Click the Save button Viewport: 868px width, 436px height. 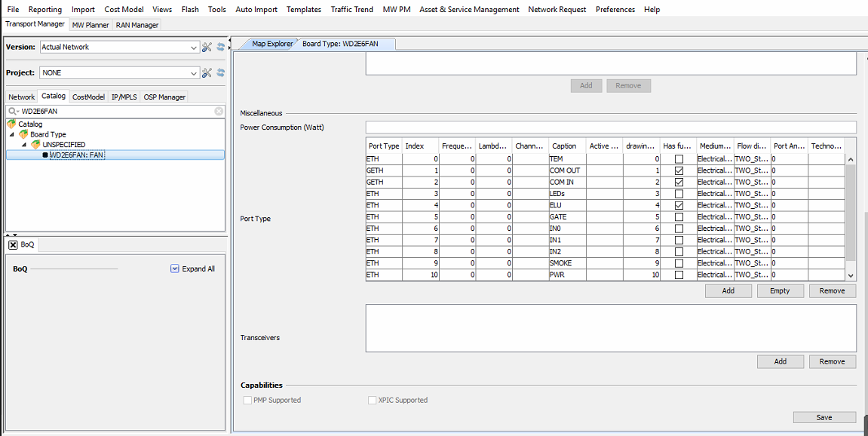(824, 417)
